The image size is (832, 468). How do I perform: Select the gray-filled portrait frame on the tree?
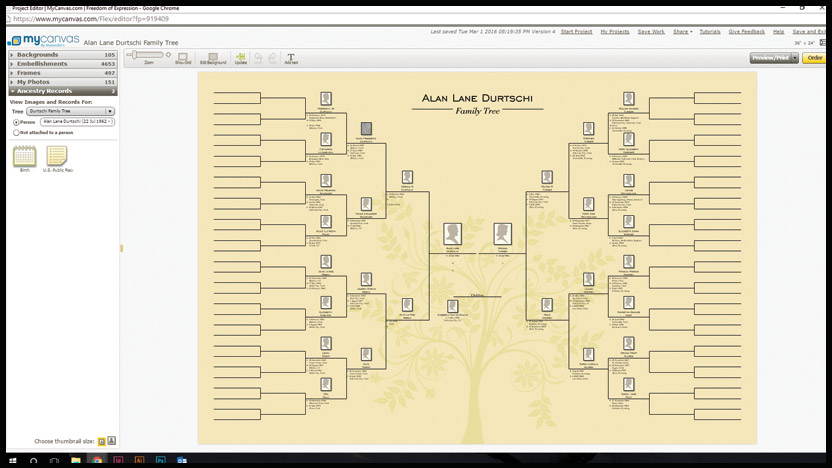366,128
